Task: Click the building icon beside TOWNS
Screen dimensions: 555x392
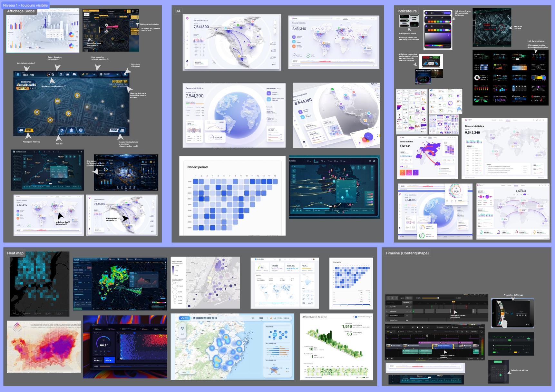Action: click(x=122, y=130)
